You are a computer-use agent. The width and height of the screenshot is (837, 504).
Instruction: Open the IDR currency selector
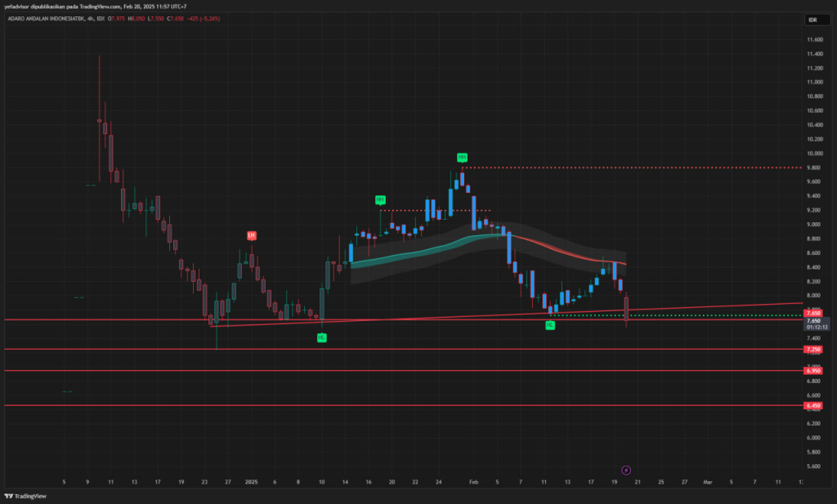tap(812, 19)
